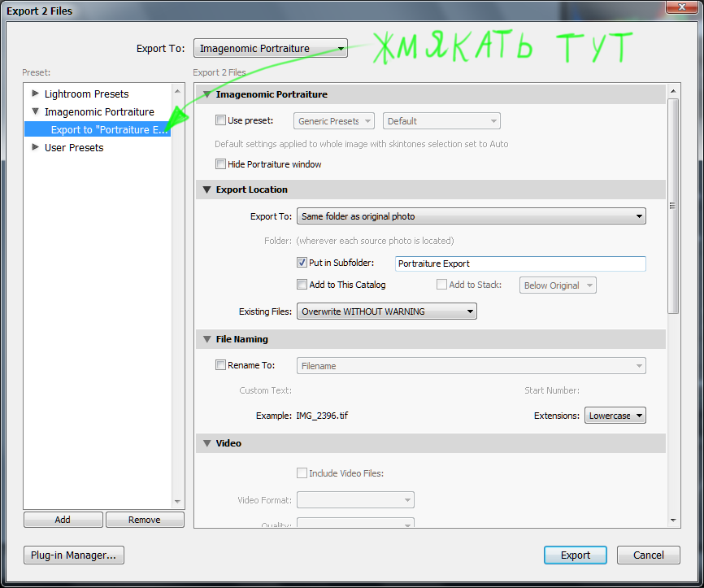Close the Export dialog window

(x=681, y=9)
